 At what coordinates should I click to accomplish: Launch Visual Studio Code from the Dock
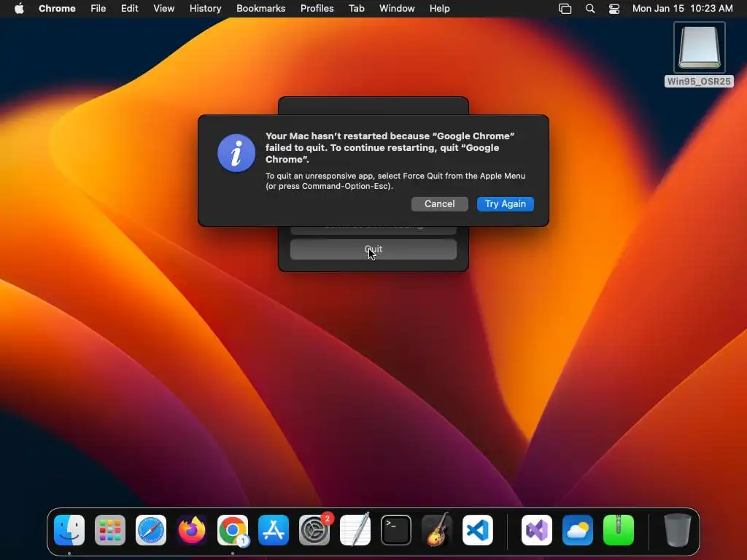point(477,530)
